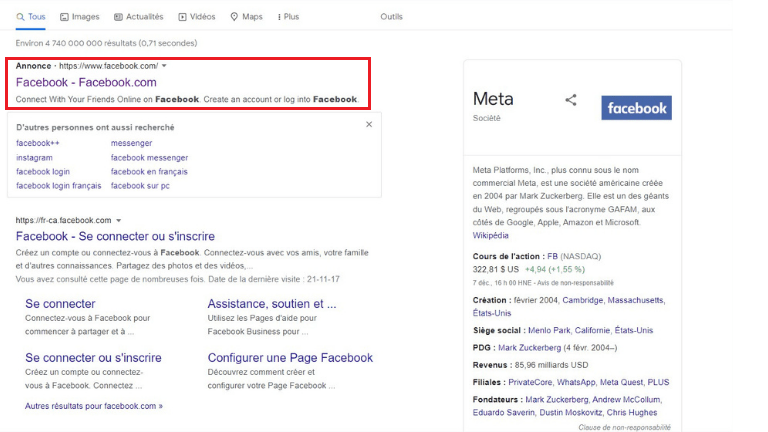The width and height of the screenshot is (768, 432).
Task: Click the facebook++ suggestion
Action: [38, 143]
